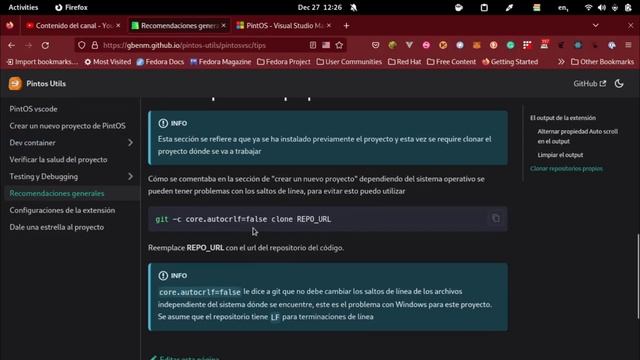Select Recomendaciones generales in sidebar

coord(57,193)
